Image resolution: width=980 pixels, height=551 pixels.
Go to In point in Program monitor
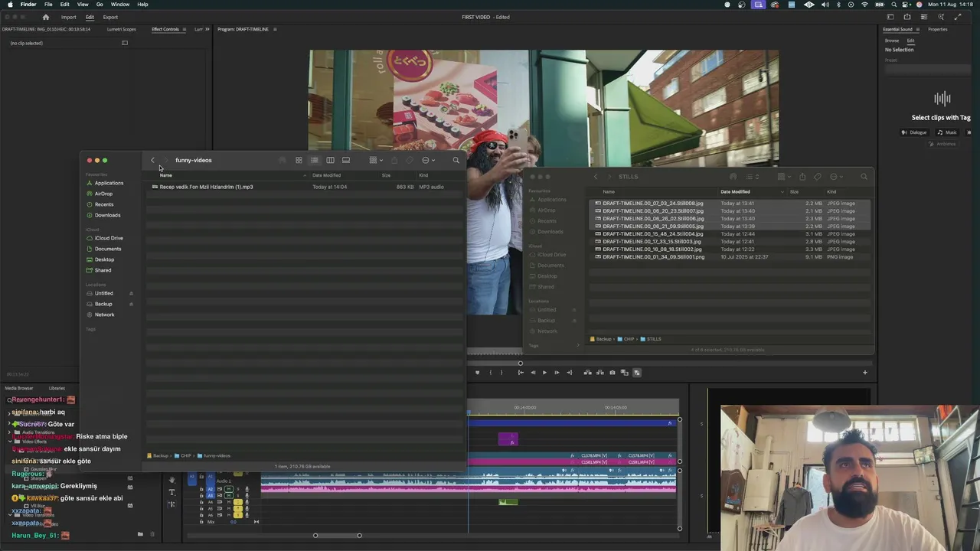pos(521,373)
